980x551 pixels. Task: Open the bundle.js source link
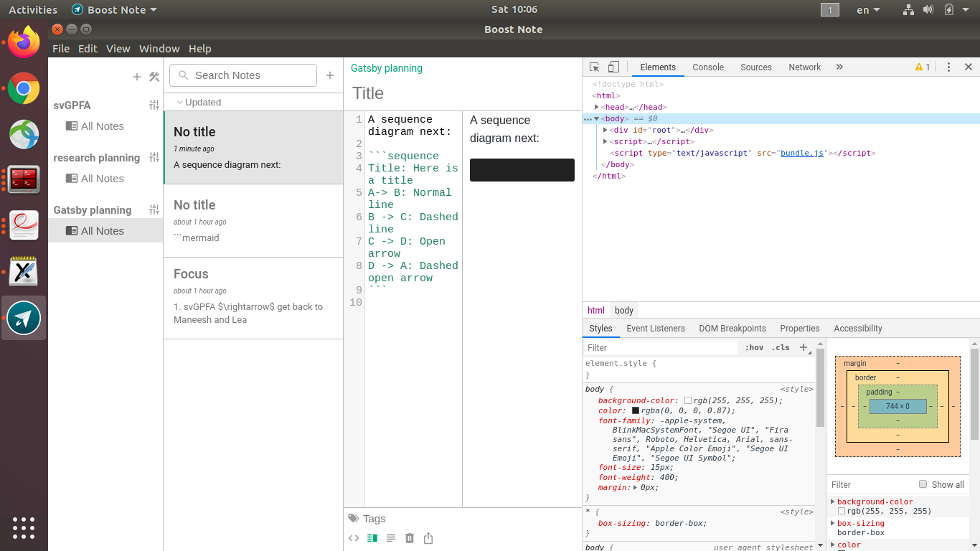click(x=801, y=153)
